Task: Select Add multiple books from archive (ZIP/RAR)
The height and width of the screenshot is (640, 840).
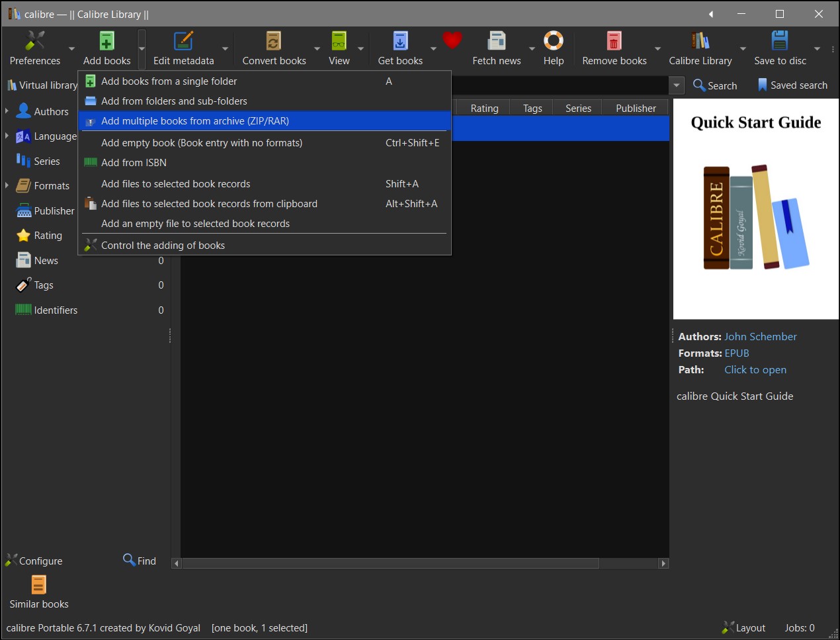Action: (265, 120)
